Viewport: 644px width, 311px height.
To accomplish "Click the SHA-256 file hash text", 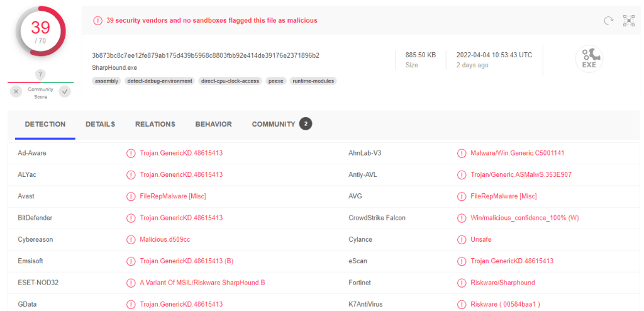I will point(205,55).
